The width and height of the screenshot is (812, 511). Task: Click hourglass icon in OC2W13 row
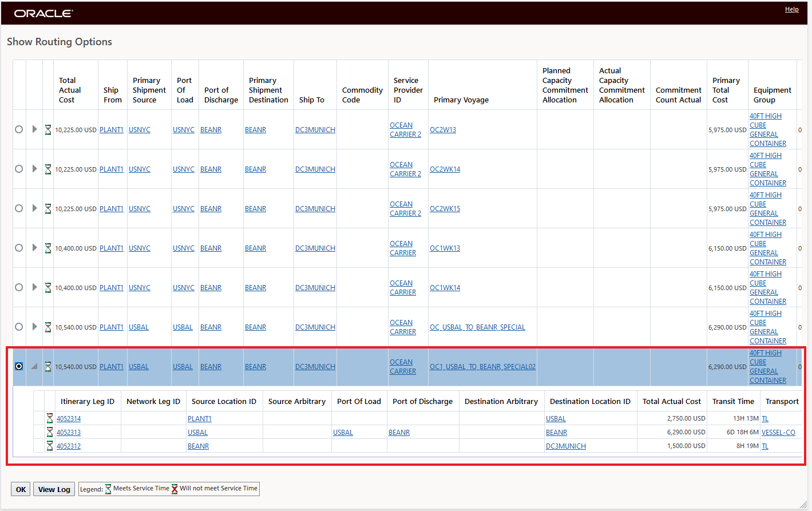tap(48, 129)
